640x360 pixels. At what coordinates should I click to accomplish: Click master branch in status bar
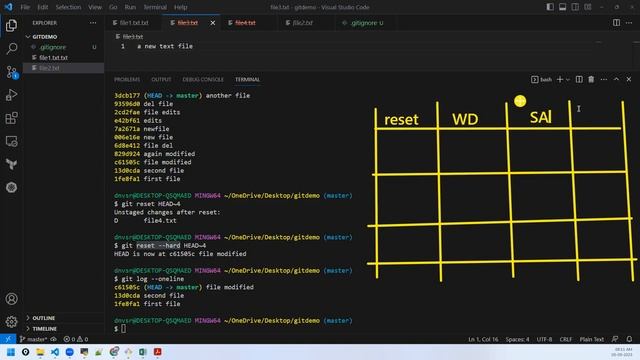coord(33,339)
